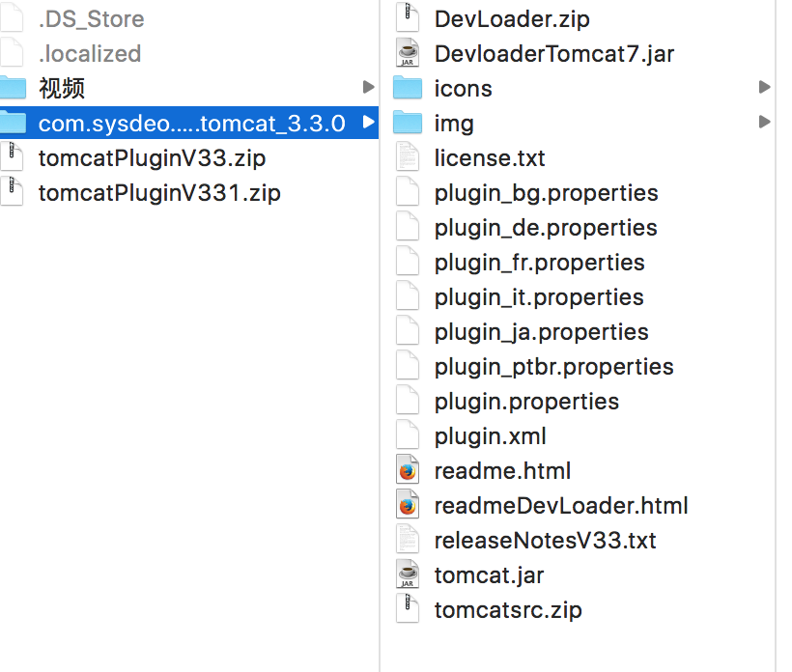Select the file name plugin_fr.properties
Viewport: 792px width, 672px height.
click(x=540, y=264)
